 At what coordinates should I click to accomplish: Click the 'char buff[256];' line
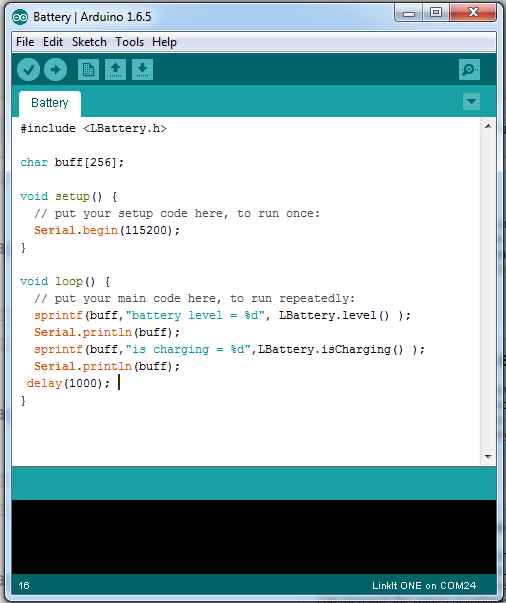click(x=72, y=162)
